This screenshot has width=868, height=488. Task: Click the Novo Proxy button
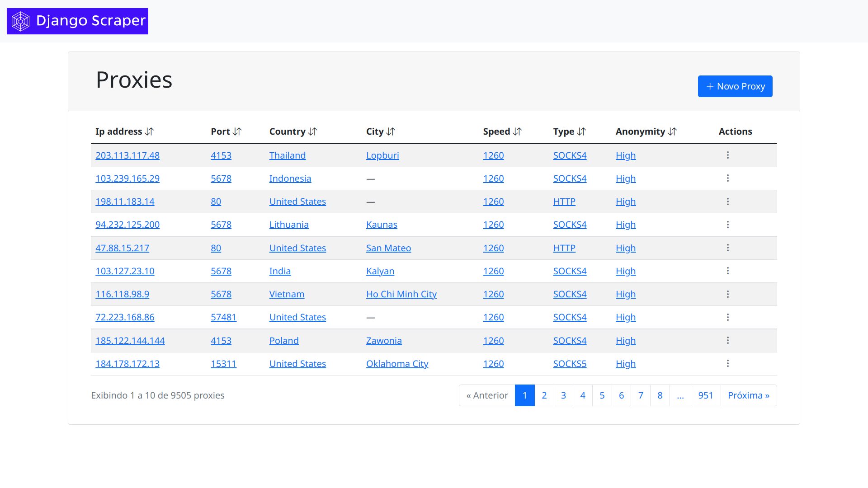tap(735, 86)
